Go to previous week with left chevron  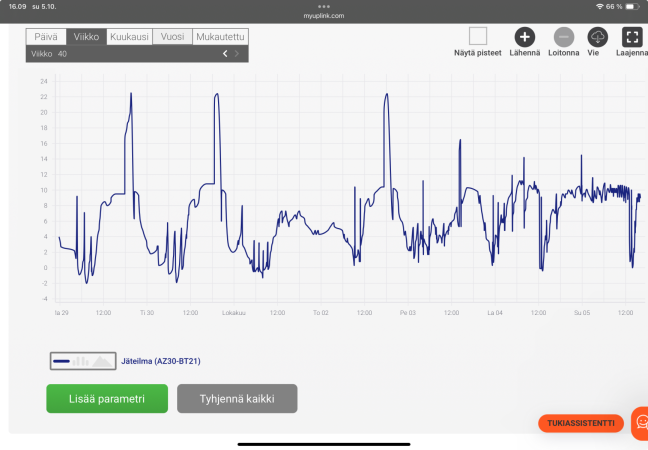(225, 54)
